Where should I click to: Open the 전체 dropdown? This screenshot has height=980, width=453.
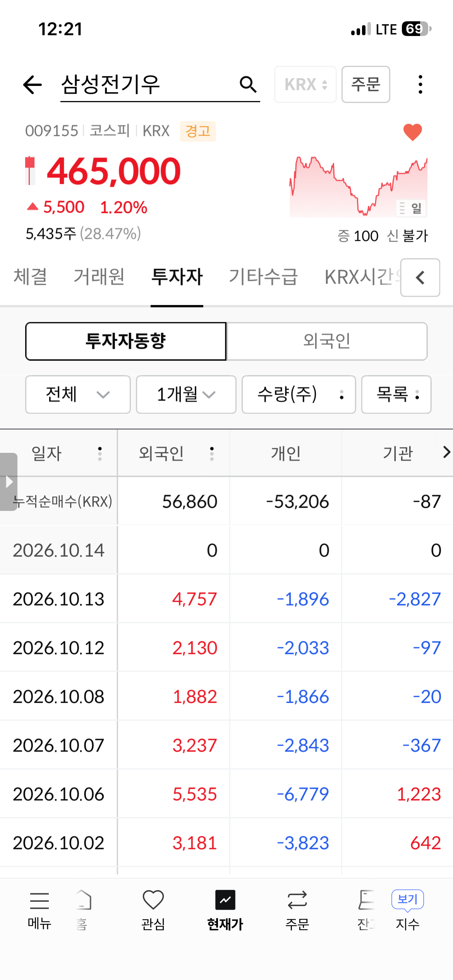pos(78,394)
